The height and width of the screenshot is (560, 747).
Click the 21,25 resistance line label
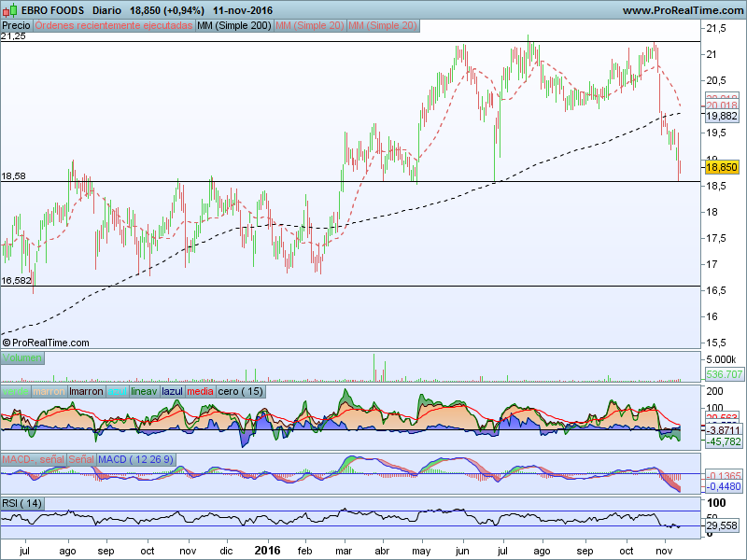pyautogui.click(x=13, y=36)
